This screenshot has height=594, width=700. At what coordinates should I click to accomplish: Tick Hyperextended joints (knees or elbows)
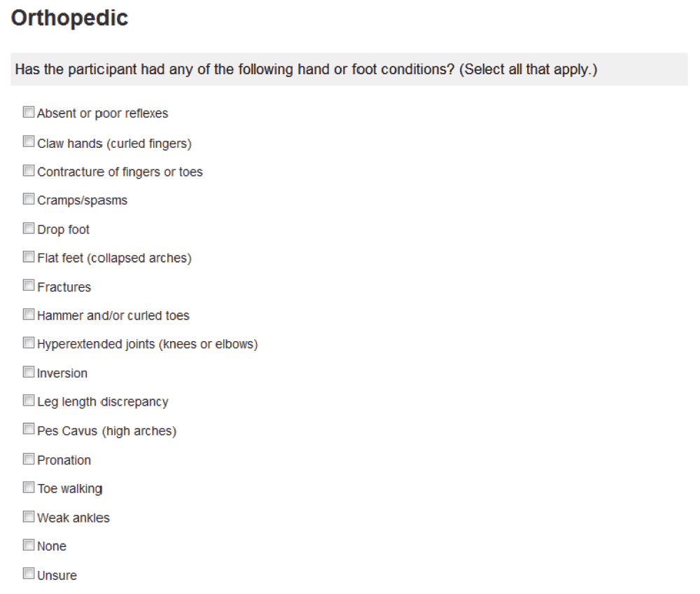(x=29, y=343)
